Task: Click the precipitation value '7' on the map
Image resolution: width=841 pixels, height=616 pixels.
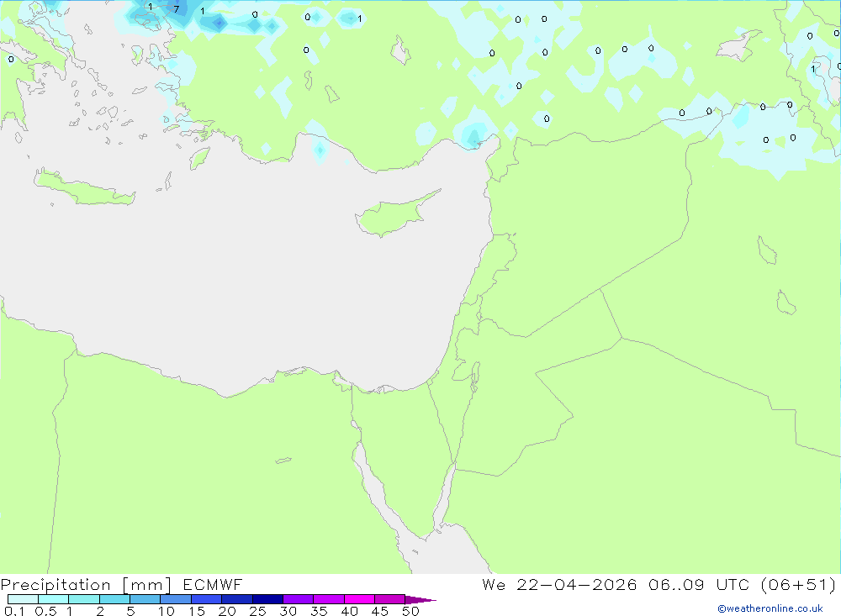Action: pyautogui.click(x=177, y=9)
